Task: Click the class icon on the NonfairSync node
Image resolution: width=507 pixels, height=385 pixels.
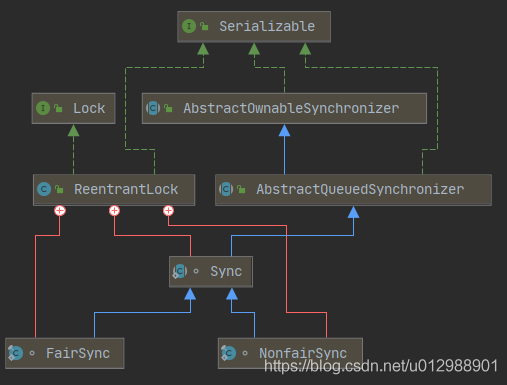Action: pos(229,353)
